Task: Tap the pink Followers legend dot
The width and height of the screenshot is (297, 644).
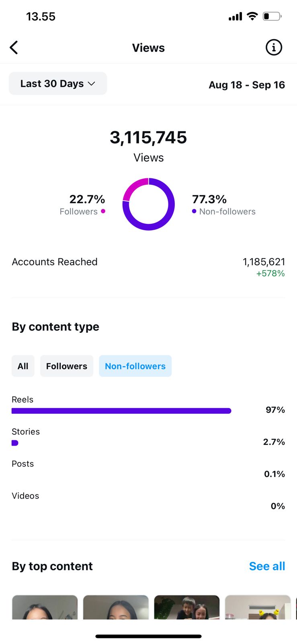Action: 103,211
